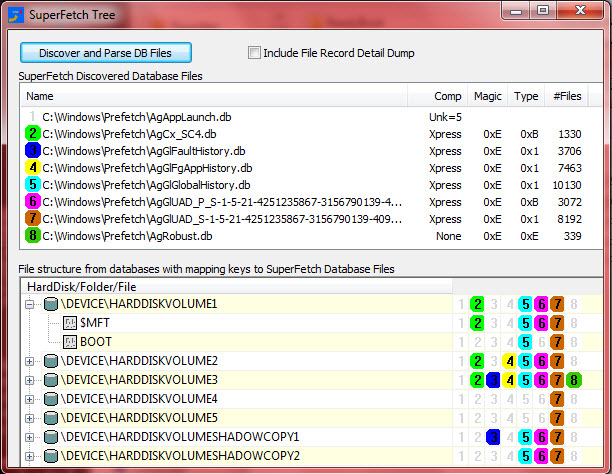612x474 pixels.
Task: Click the cyan 5 key in BOOT row
Action: click(x=525, y=342)
